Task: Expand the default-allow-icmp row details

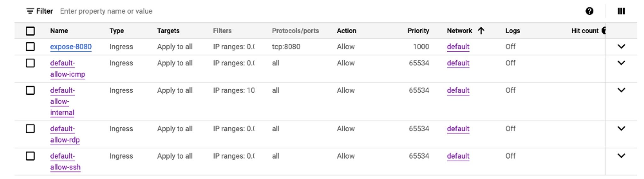Action: pos(621,63)
